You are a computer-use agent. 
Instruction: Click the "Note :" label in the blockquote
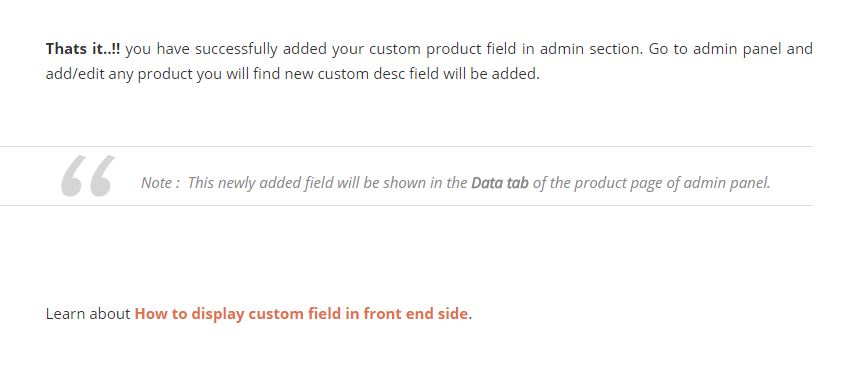coord(161,183)
